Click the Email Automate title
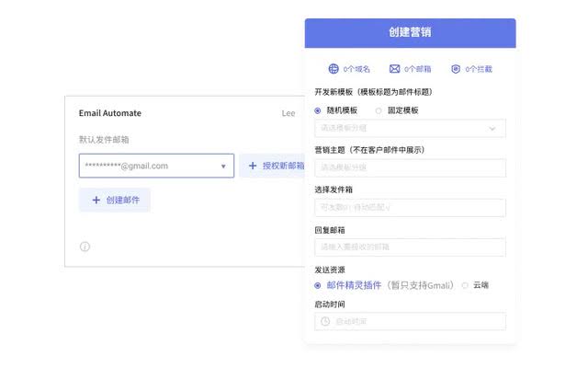This screenshot has width=588, height=368. coord(110,113)
